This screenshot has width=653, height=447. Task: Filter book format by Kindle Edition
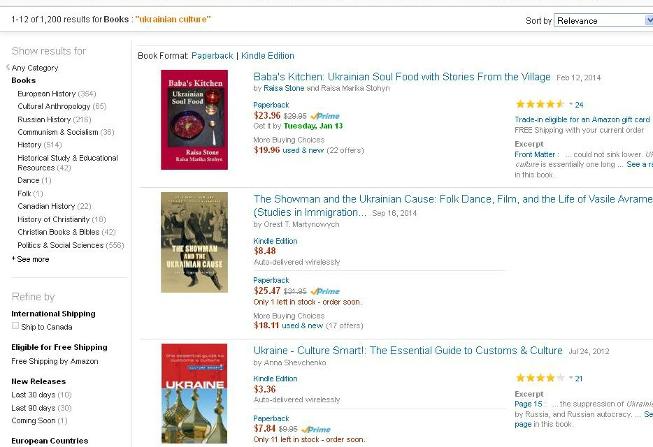tap(268, 55)
